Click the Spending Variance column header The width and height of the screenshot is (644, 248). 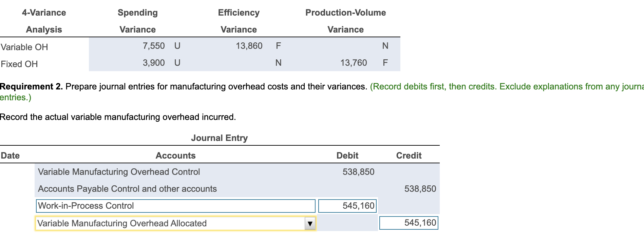tap(137, 21)
